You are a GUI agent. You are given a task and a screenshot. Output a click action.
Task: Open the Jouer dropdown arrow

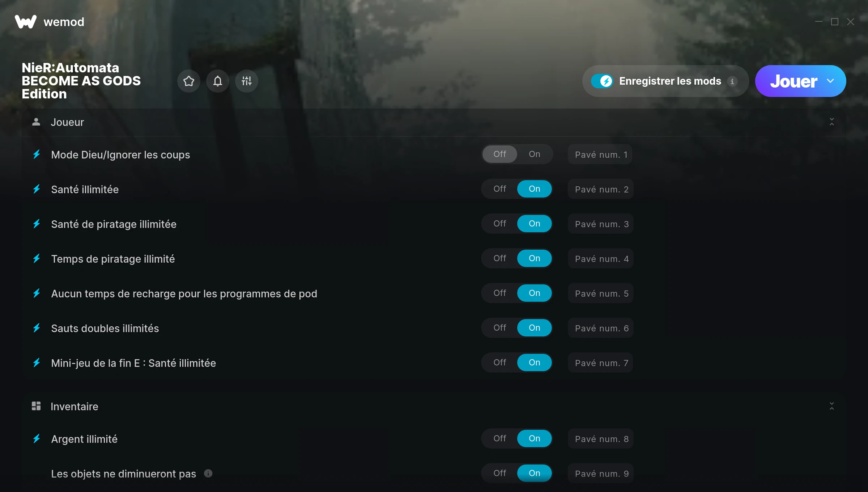click(830, 81)
